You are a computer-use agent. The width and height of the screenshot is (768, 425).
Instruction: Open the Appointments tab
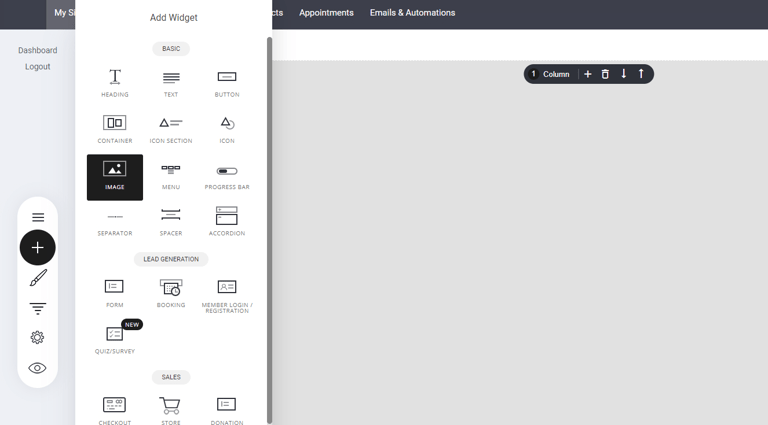pyautogui.click(x=326, y=13)
